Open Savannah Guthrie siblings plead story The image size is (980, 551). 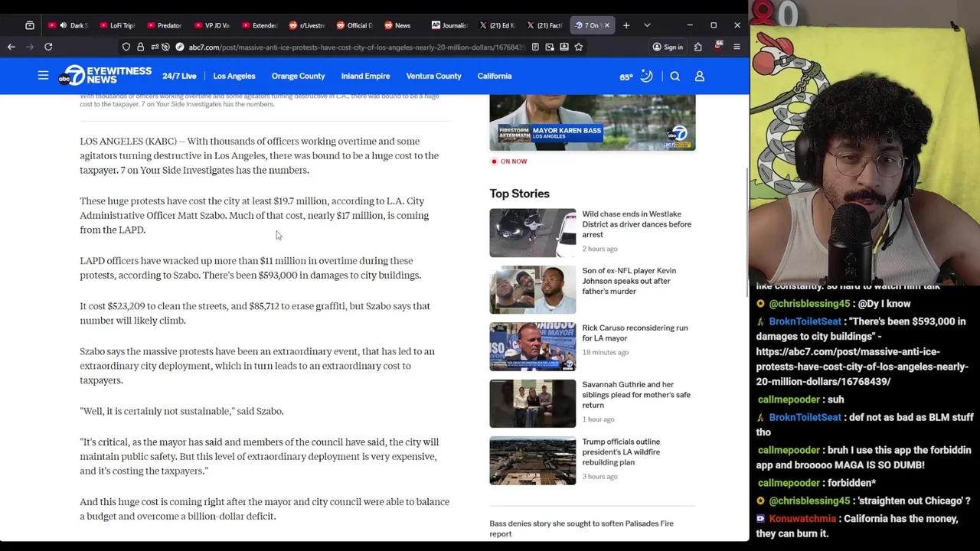pyautogui.click(x=636, y=395)
